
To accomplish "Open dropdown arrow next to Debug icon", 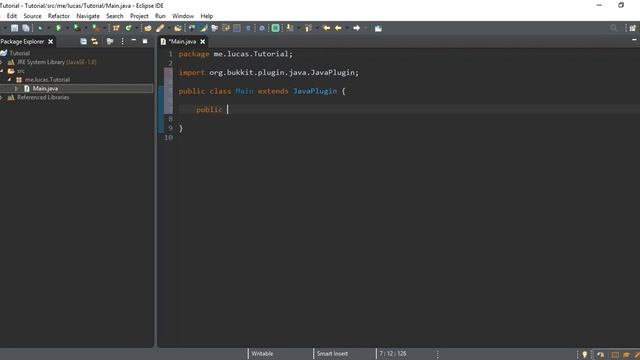I will (49, 28).
